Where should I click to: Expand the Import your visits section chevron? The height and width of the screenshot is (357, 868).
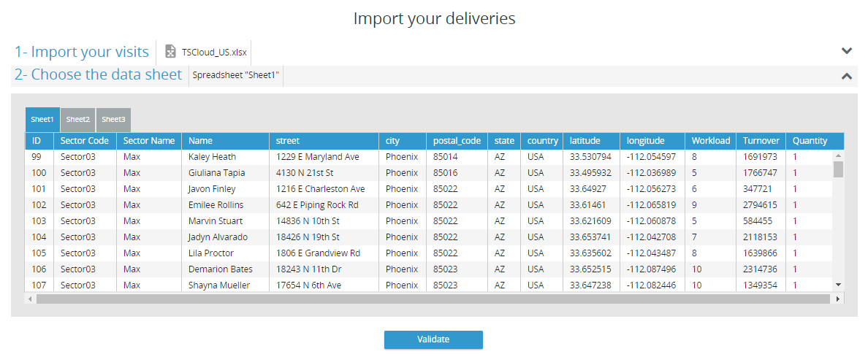pyautogui.click(x=847, y=51)
